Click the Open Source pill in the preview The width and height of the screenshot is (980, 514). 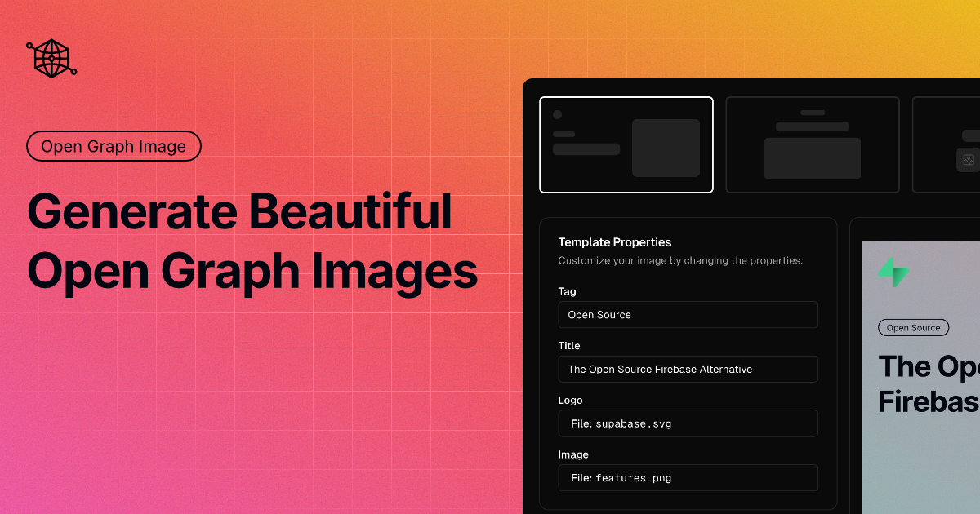(913, 327)
